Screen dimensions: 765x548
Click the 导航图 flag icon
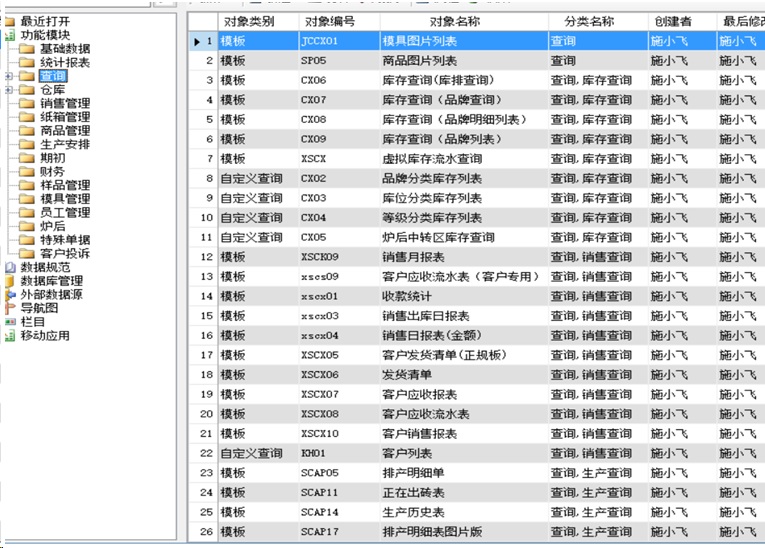click(x=10, y=309)
